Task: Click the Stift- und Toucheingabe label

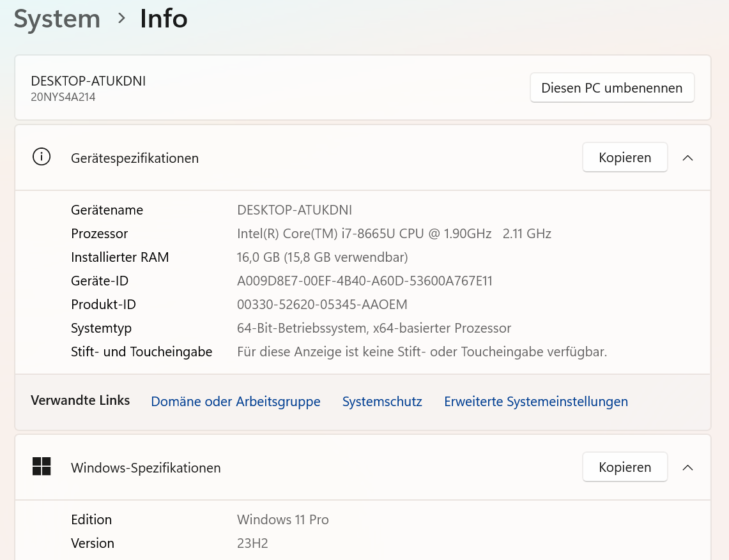Action: click(141, 352)
